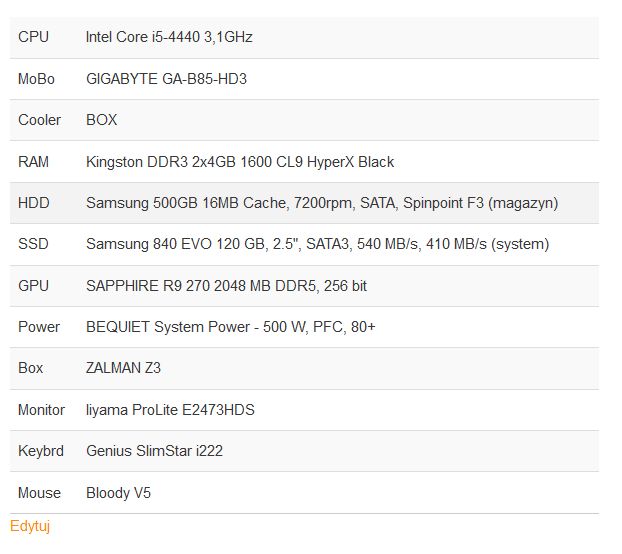Click the GPU row label
Image resolution: width=622 pixels, height=554 pixels.
coord(33,286)
